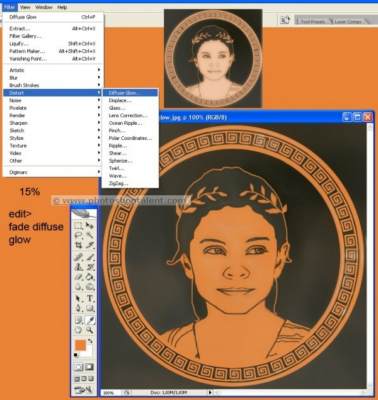Select the Blur tool

click(x=79, y=286)
